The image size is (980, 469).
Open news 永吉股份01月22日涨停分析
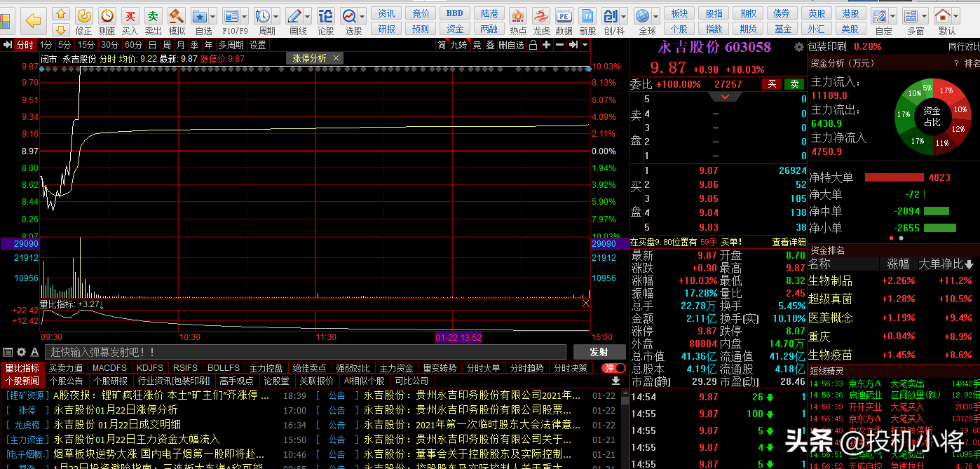tap(116, 410)
